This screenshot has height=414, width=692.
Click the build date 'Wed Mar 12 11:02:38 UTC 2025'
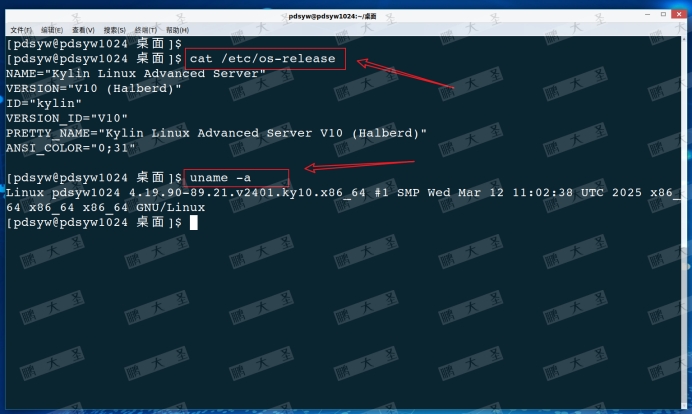pos(534,193)
